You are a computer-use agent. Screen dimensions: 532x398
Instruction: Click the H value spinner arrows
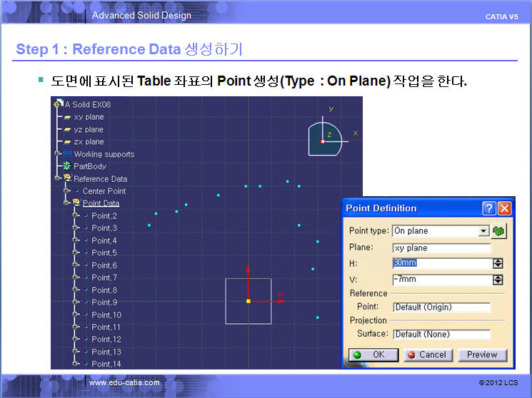tap(498, 263)
